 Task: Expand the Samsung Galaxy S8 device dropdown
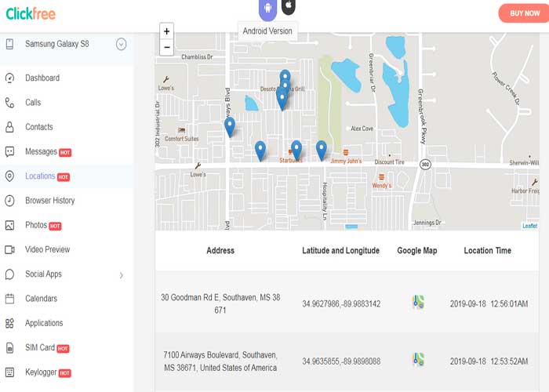point(121,45)
